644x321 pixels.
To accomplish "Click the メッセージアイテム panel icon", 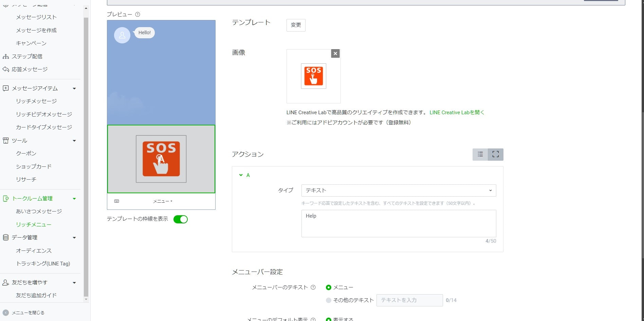I will [x=6, y=88].
